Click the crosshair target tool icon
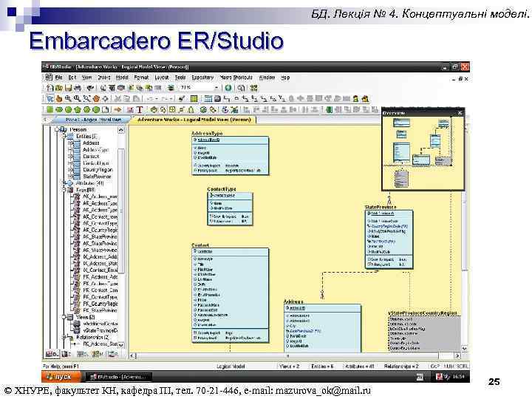532x399 pixels. coord(106,99)
